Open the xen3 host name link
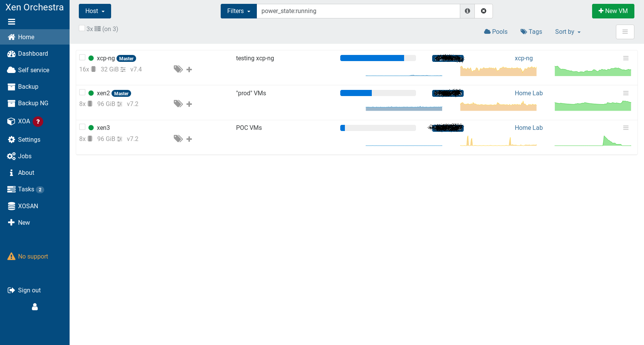 (x=103, y=128)
